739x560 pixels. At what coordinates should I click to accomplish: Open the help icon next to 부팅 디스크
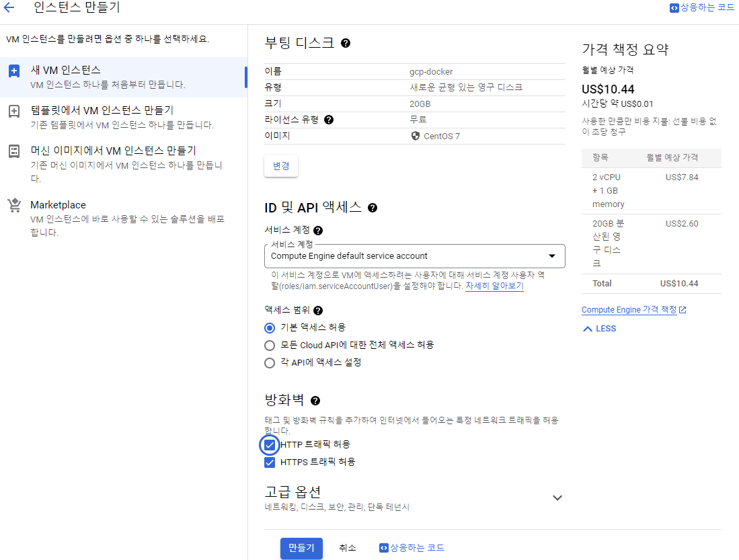[346, 43]
